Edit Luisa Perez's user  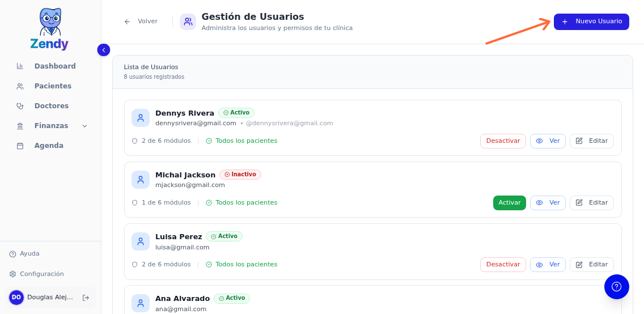click(592, 265)
